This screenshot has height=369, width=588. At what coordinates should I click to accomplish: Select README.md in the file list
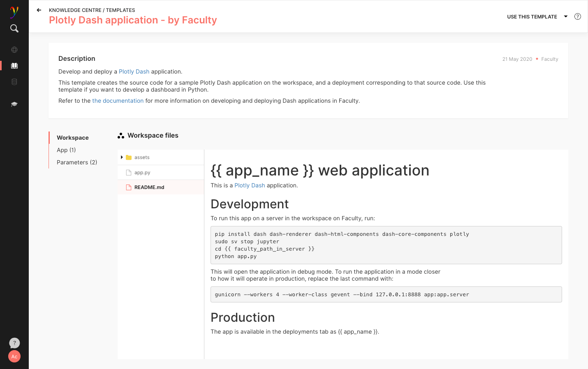click(149, 187)
